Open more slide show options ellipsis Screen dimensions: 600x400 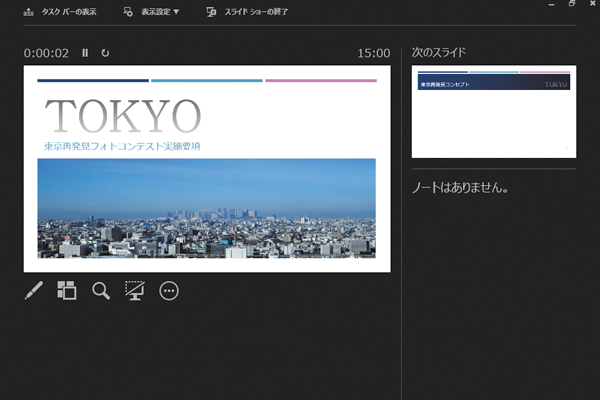[169, 291]
